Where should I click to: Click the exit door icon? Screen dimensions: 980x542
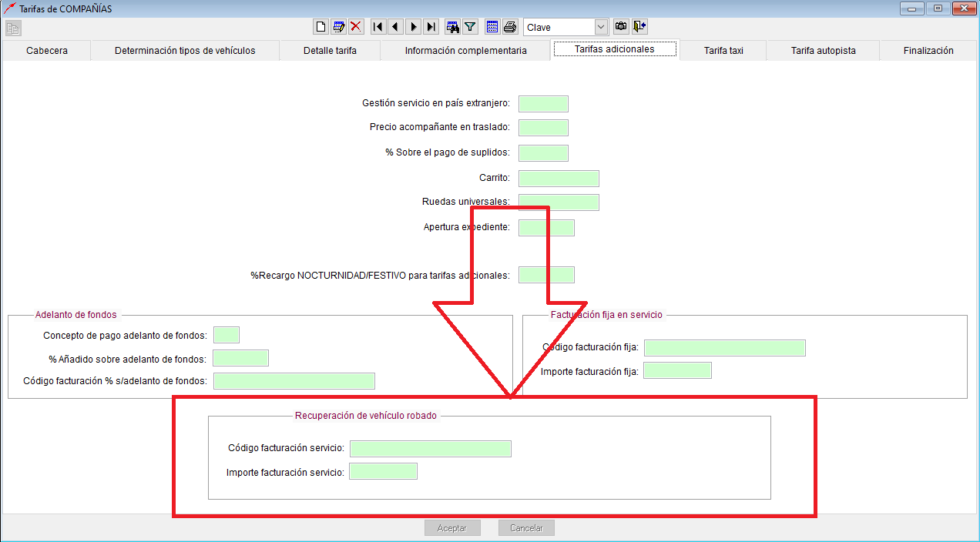tap(639, 27)
